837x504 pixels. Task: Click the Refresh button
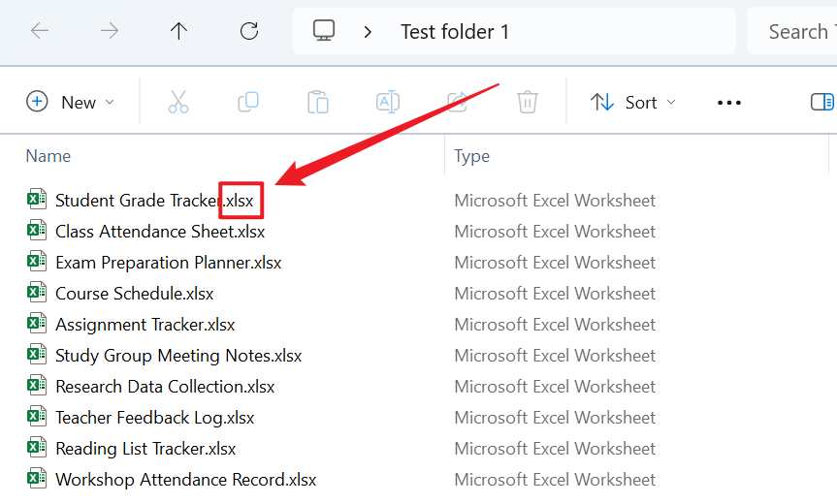pyautogui.click(x=249, y=31)
